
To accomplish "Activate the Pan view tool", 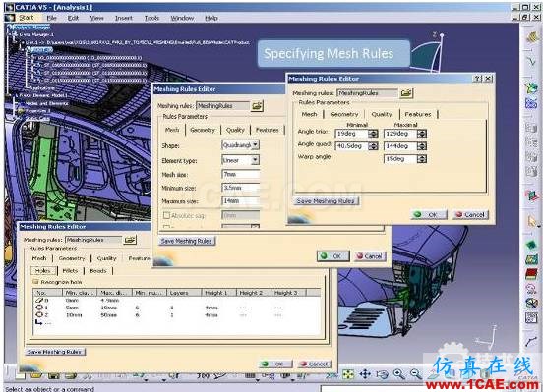I will 365,374.
